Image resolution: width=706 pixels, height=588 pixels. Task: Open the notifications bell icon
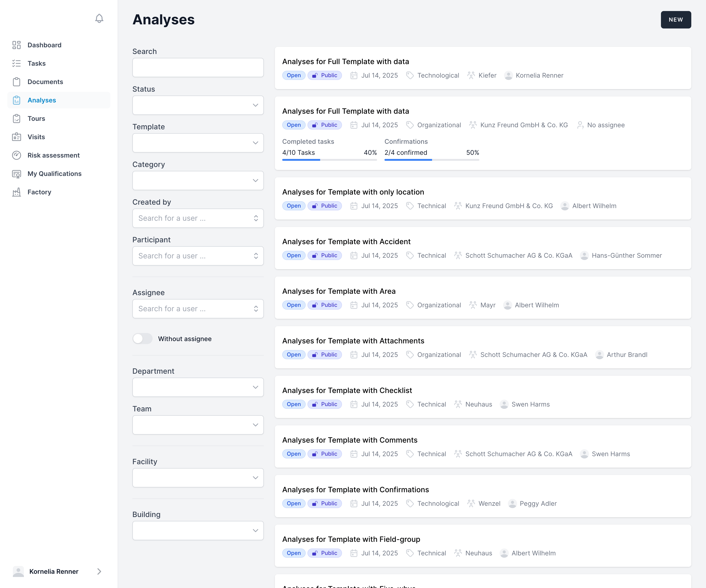coord(99,18)
